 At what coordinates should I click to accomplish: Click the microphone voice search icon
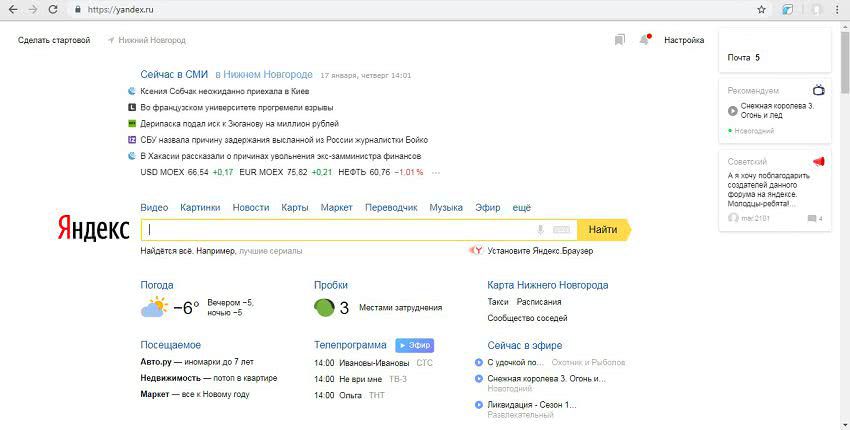click(x=540, y=230)
